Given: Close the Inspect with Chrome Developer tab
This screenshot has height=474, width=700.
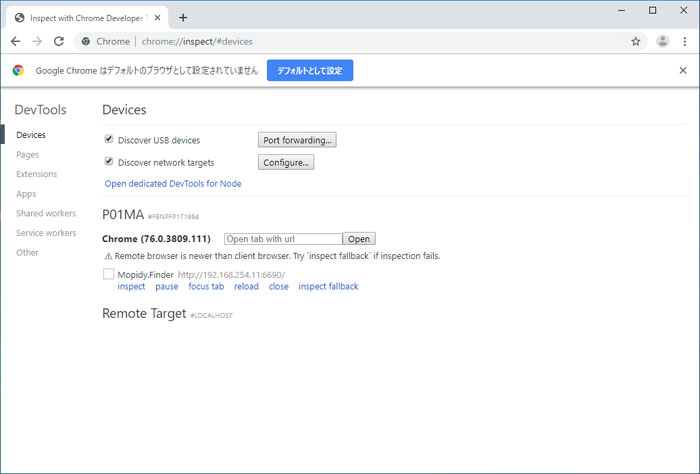Looking at the screenshot, I should coord(157,18).
